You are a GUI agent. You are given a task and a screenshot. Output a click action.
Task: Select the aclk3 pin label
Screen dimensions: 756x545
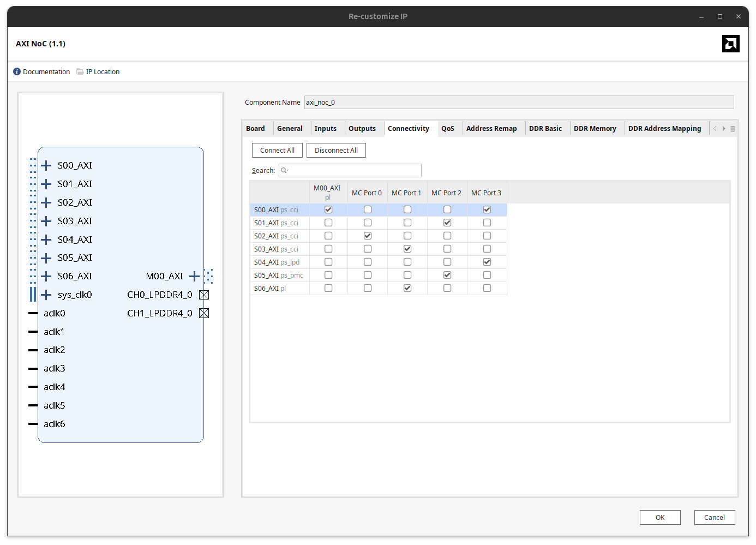[x=55, y=368]
